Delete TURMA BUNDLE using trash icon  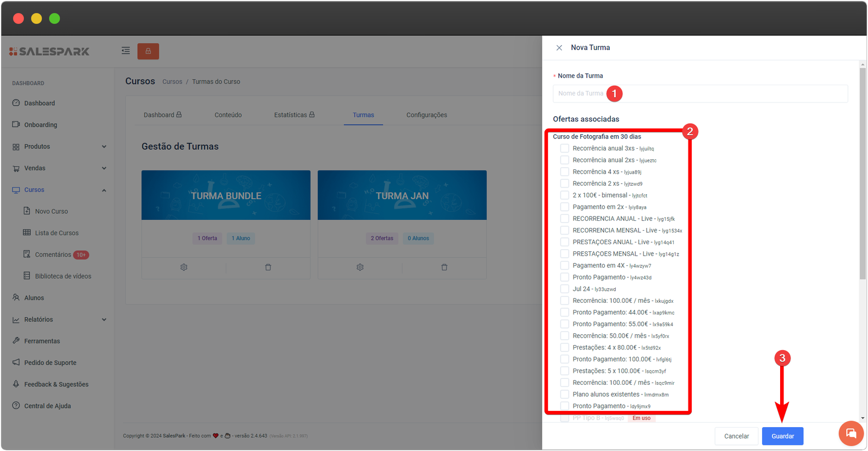(x=268, y=268)
